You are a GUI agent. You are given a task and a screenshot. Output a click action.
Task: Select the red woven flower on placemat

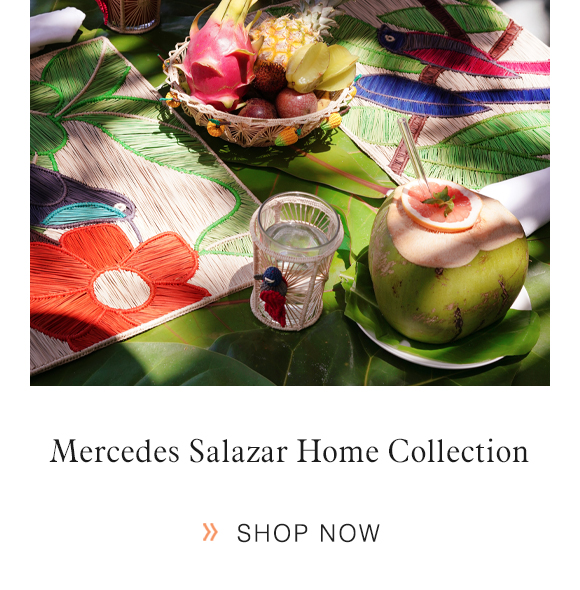113,286
